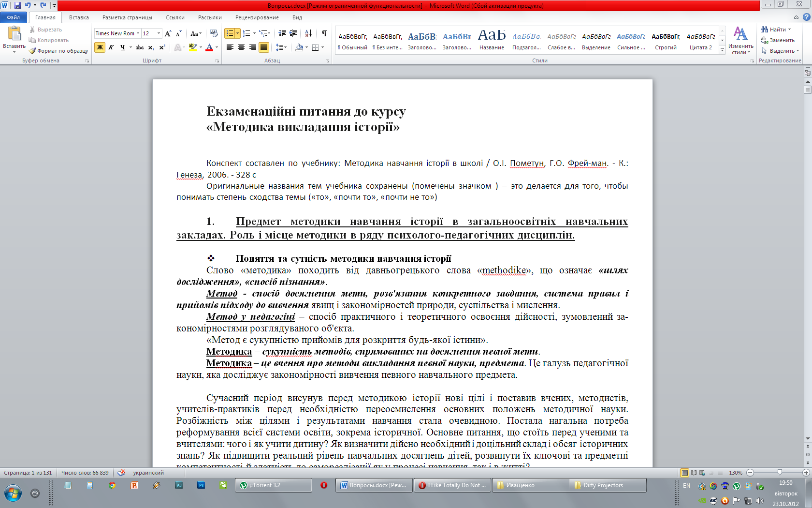
Task: Click the highlight color yellow button
Action: 192,47
